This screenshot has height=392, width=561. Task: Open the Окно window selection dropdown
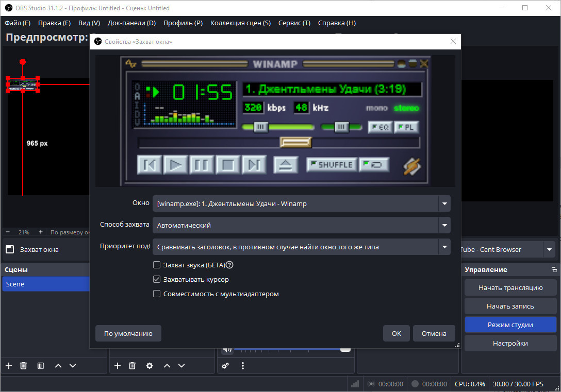[301, 203]
